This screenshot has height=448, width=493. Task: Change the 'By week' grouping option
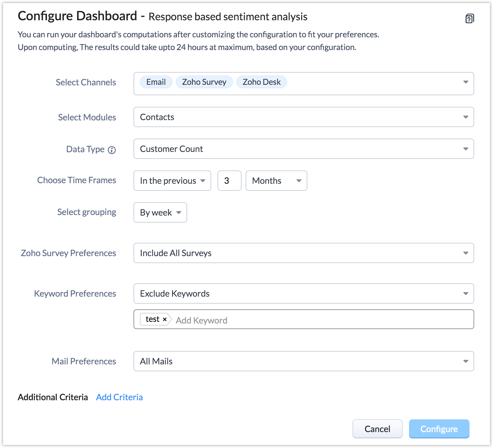pos(160,213)
